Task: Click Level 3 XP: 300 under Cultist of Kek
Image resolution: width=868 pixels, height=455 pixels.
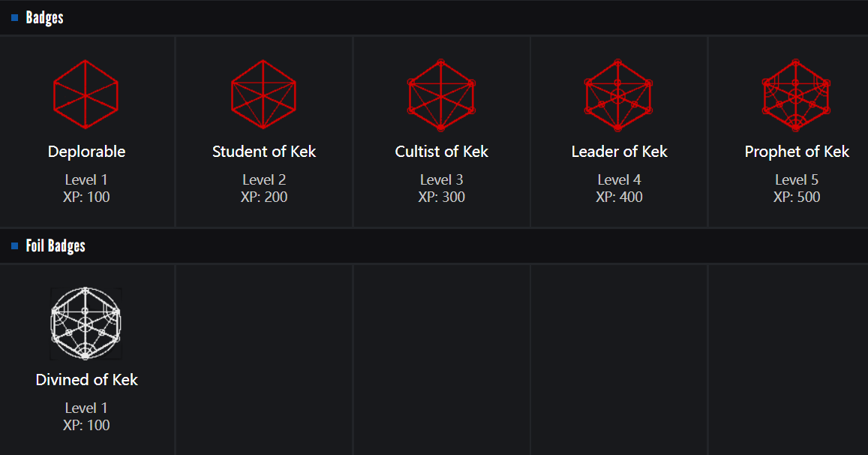Action: point(441,188)
